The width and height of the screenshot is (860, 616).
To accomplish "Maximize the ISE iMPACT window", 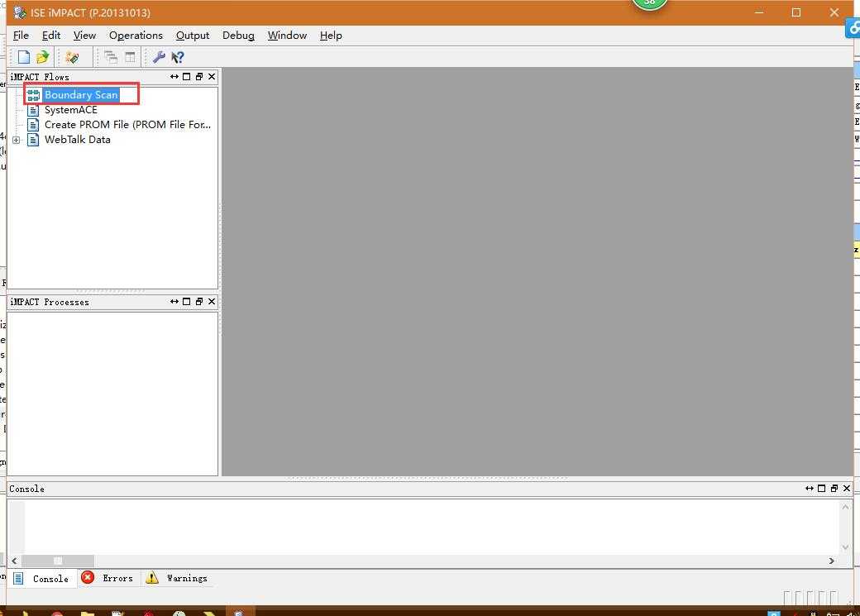I will point(796,12).
